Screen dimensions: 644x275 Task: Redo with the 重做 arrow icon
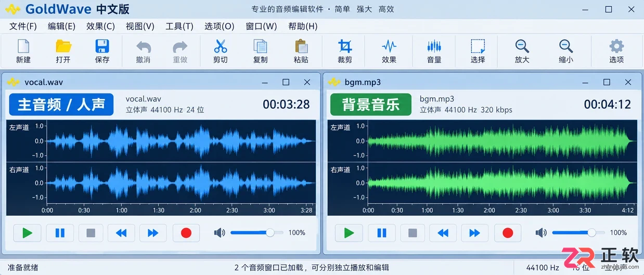coord(180,46)
